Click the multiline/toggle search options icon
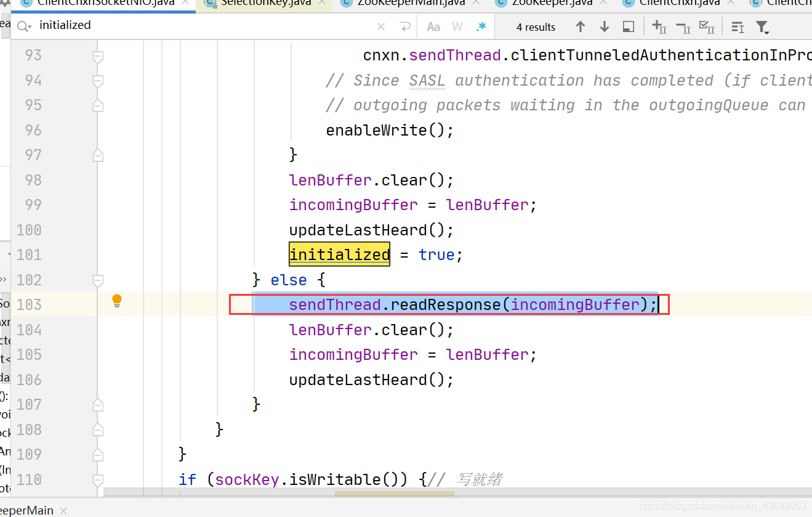This screenshot has width=812, height=517. [x=738, y=26]
